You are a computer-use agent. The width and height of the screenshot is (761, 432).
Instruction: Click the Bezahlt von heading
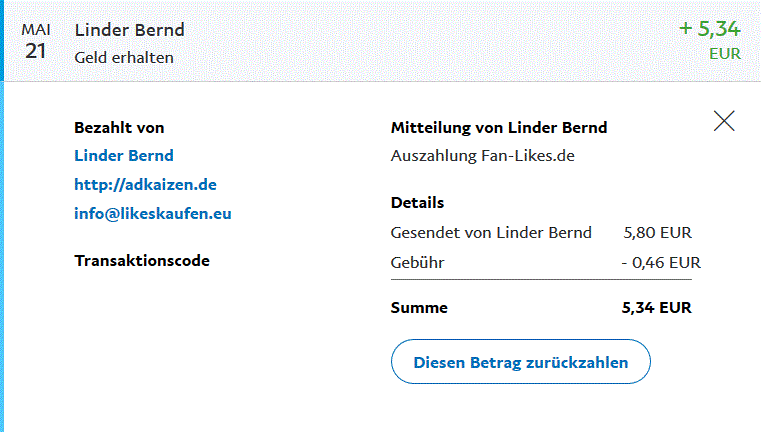[119, 127]
